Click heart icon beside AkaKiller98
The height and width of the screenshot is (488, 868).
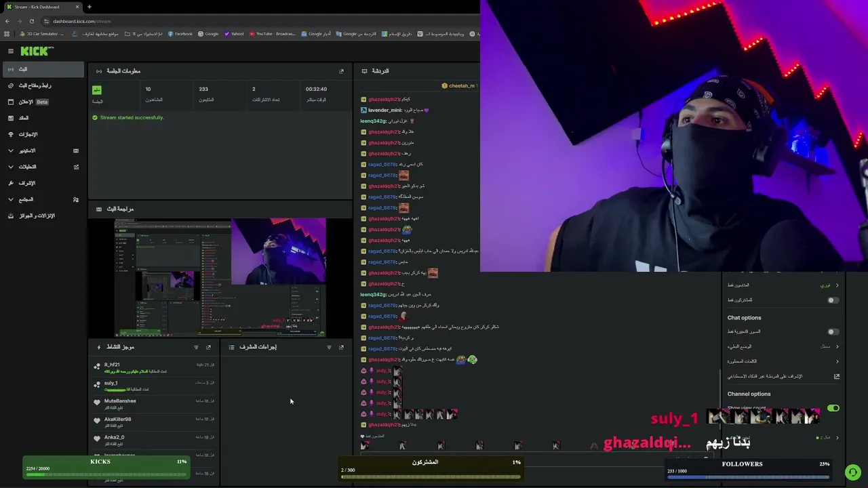point(97,420)
